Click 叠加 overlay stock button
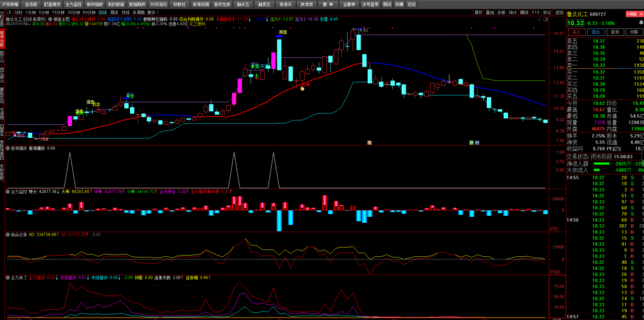The height and width of the screenshot is (320, 644). coord(489,12)
